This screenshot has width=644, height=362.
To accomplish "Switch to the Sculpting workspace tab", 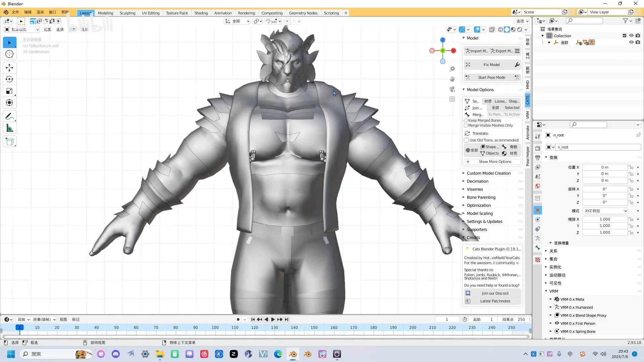I will click(x=127, y=13).
